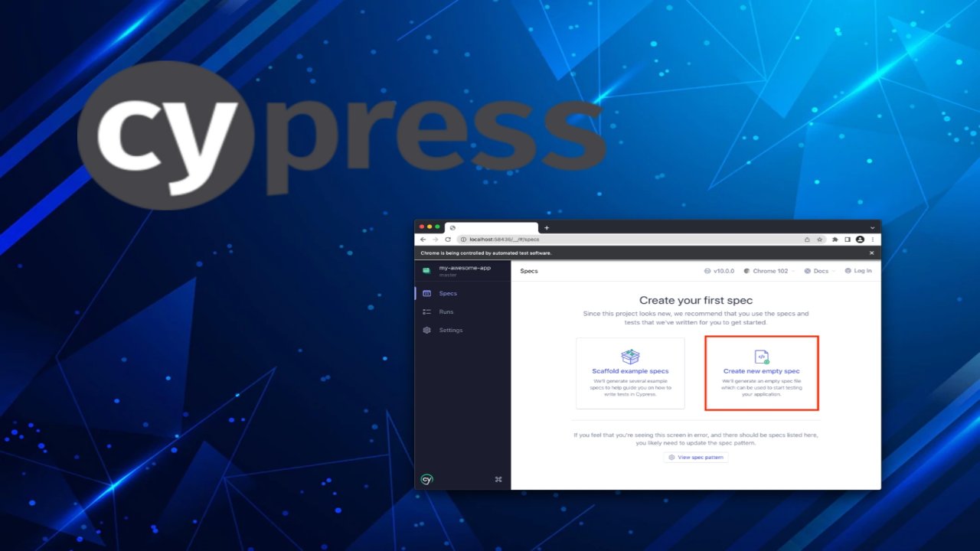
Task: Click the macOS yellow minimize dot
Action: click(x=430, y=227)
